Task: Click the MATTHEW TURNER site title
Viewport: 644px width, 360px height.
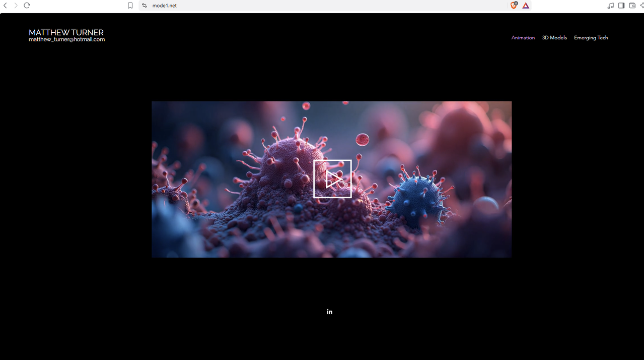Action: [x=66, y=32]
